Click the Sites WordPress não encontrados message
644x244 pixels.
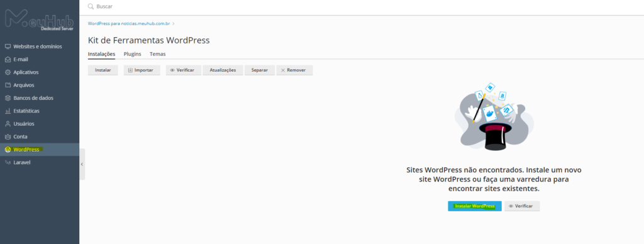pyautogui.click(x=494, y=179)
